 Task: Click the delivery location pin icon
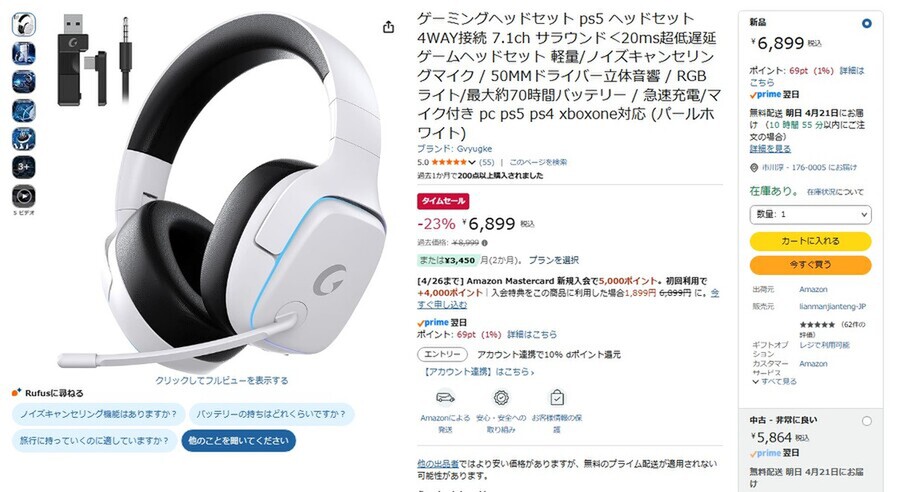coord(754,168)
